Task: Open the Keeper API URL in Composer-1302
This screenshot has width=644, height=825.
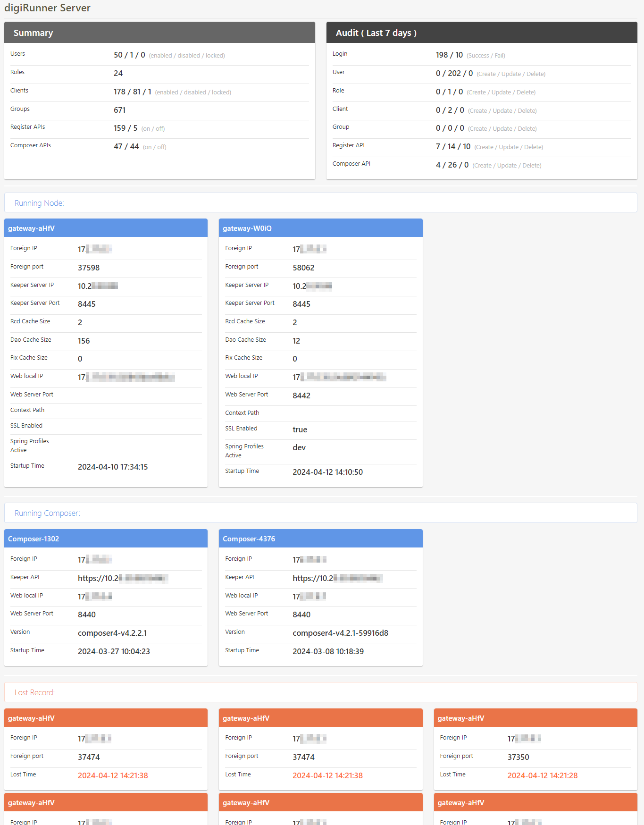Action: (123, 578)
